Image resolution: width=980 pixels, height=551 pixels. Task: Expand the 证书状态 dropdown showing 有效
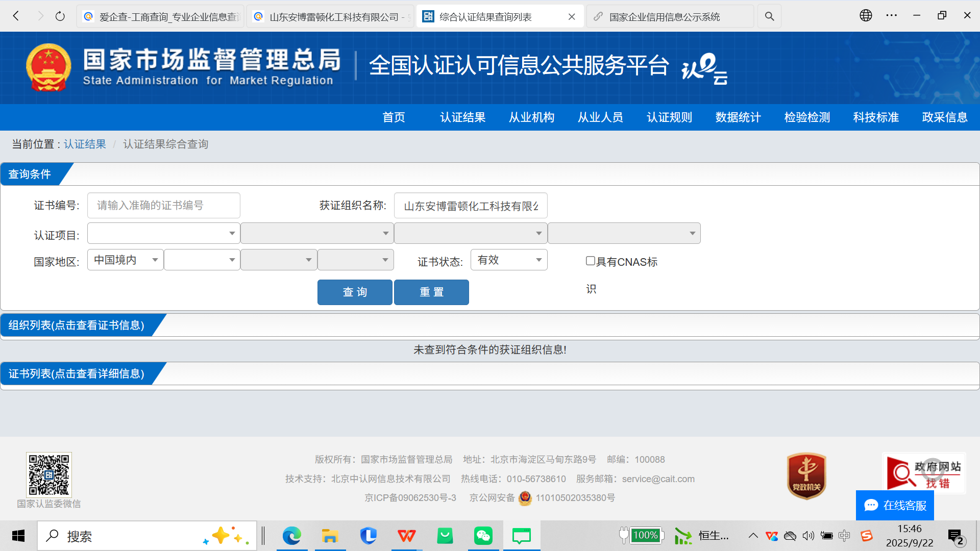pos(509,260)
